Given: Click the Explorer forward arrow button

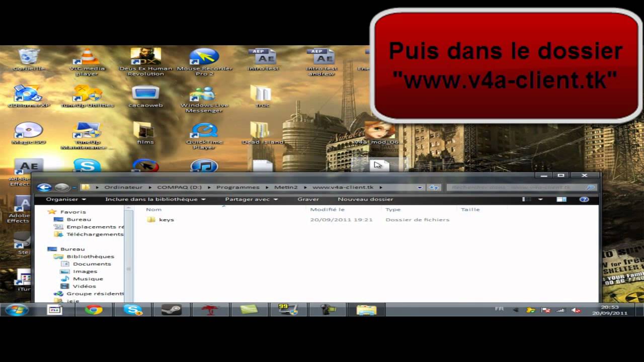Looking at the screenshot, I should (61, 187).
